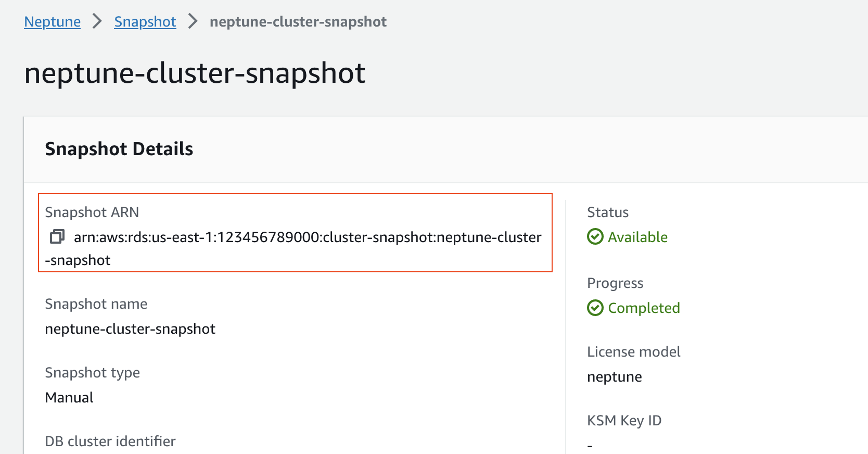Select the Snapshot name value neptune-cluster-snapshot
Image resolution: width=868 pixels, height=454 pixels.
pos(130,329)
